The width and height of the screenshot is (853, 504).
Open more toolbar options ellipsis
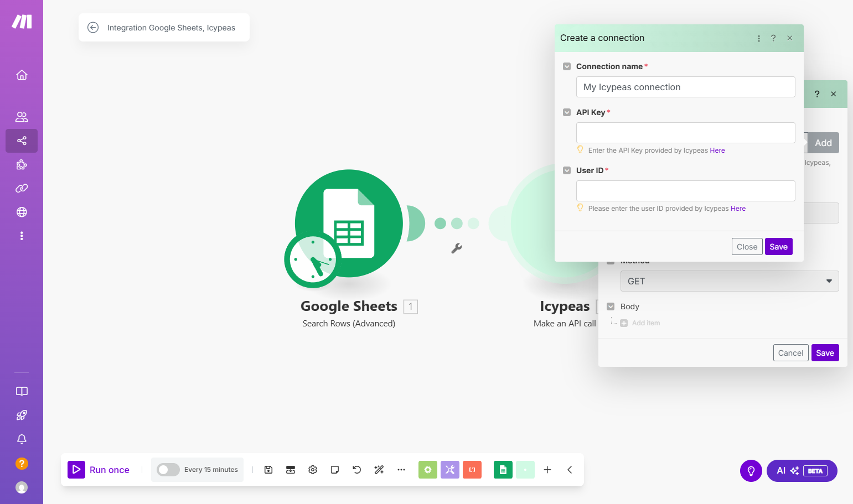click(401, 470)
